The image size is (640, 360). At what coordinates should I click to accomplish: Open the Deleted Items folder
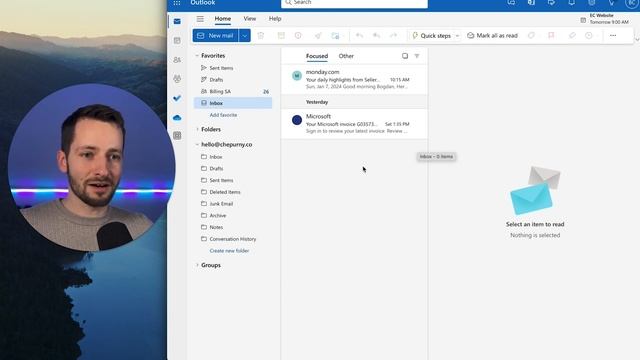(233, 192)
